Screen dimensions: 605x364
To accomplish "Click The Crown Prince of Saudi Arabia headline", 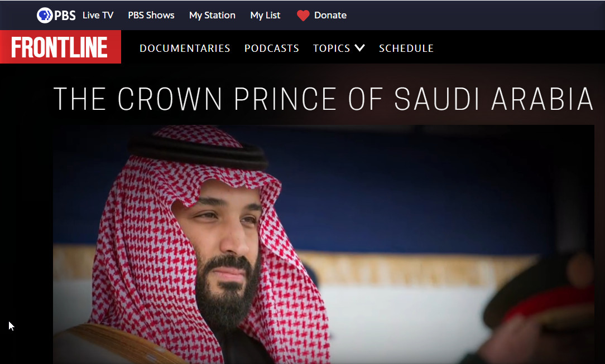I will (x=323, y=99).
